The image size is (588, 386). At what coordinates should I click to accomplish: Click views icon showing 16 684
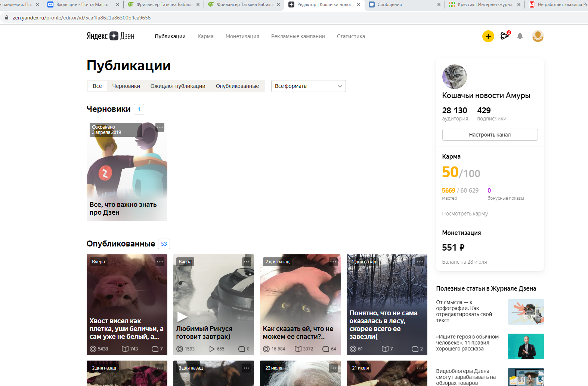266,349
